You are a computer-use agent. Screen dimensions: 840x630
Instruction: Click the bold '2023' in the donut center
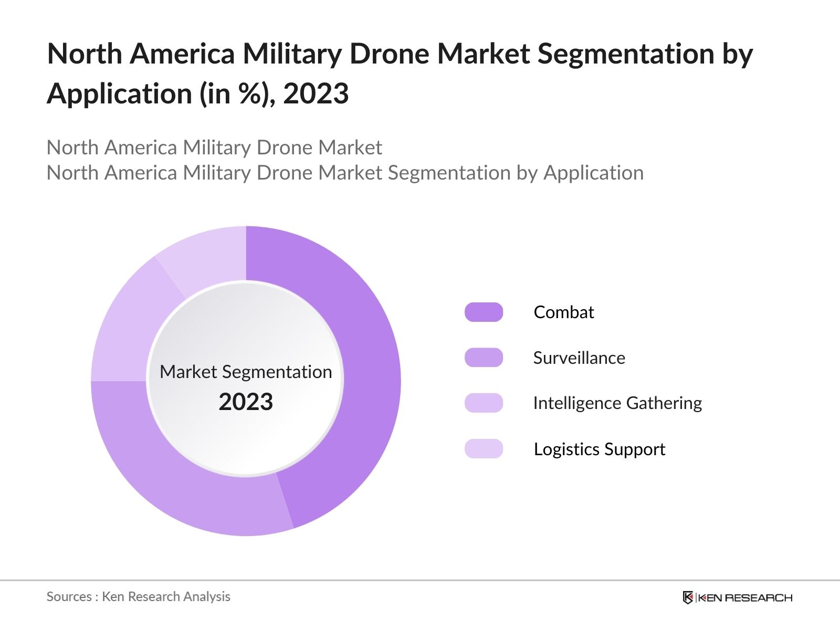[x=246, y=402]
